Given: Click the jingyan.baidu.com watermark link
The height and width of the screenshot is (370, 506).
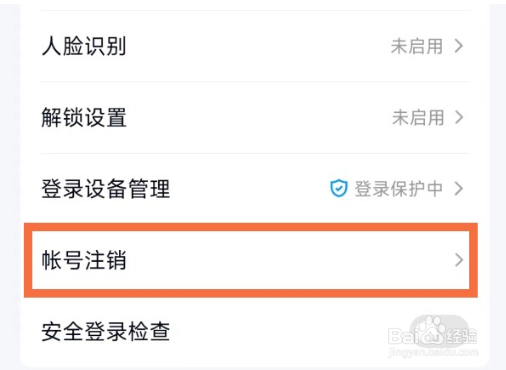Looking at the screenshot, I should coord(433,352).
